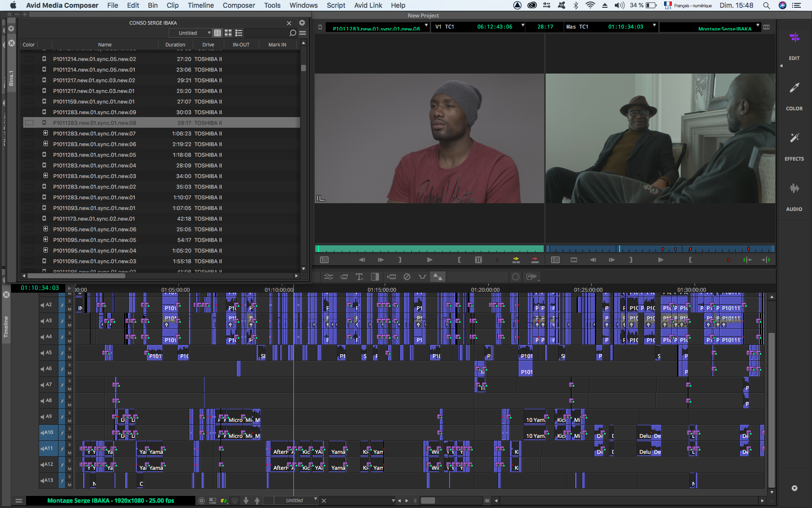Select the Title tool icon
Image resolution: width=812 pixels, height=508 pixels.
359,277
